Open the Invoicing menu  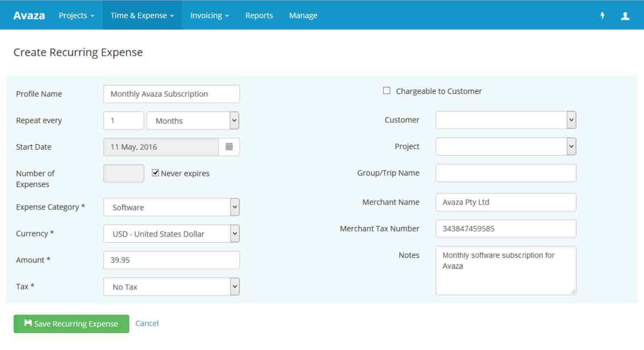[210, 16]
